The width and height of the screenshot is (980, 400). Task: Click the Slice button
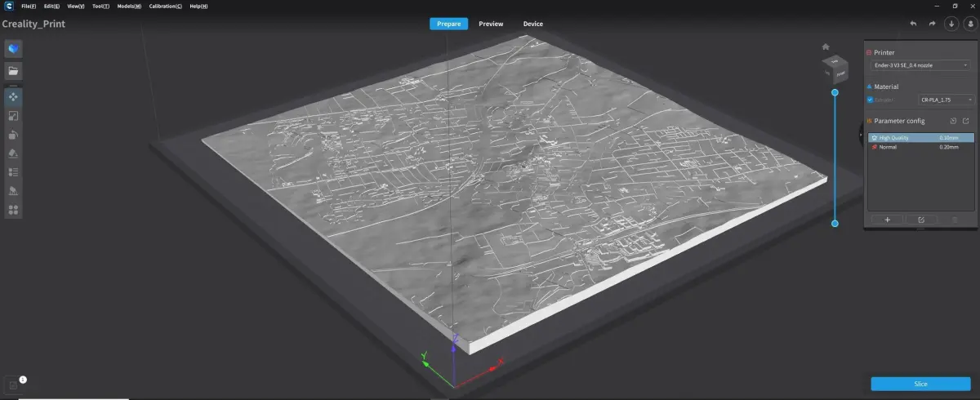920,384
